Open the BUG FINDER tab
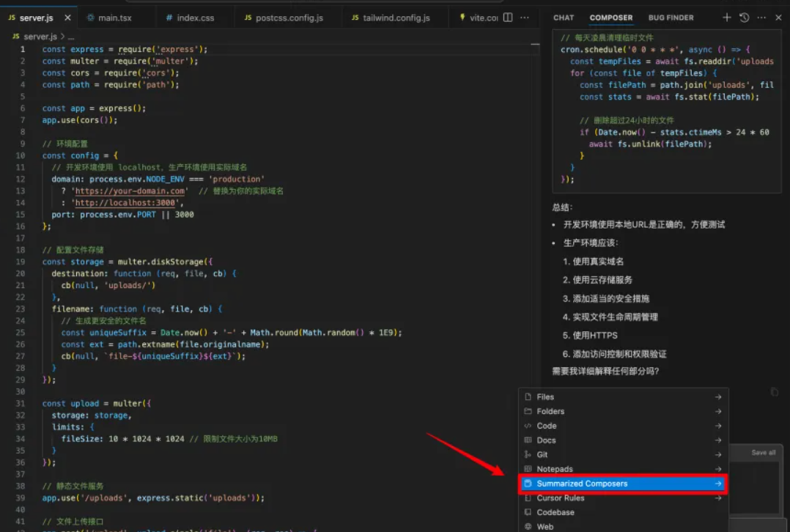The image size is (790, 532). coord(671,18)
